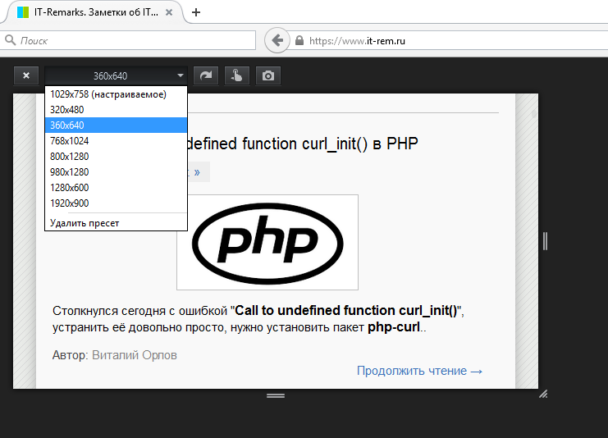Select the 1280x600 preset
This screenshot has height=438, width=608.
point(116,188)
